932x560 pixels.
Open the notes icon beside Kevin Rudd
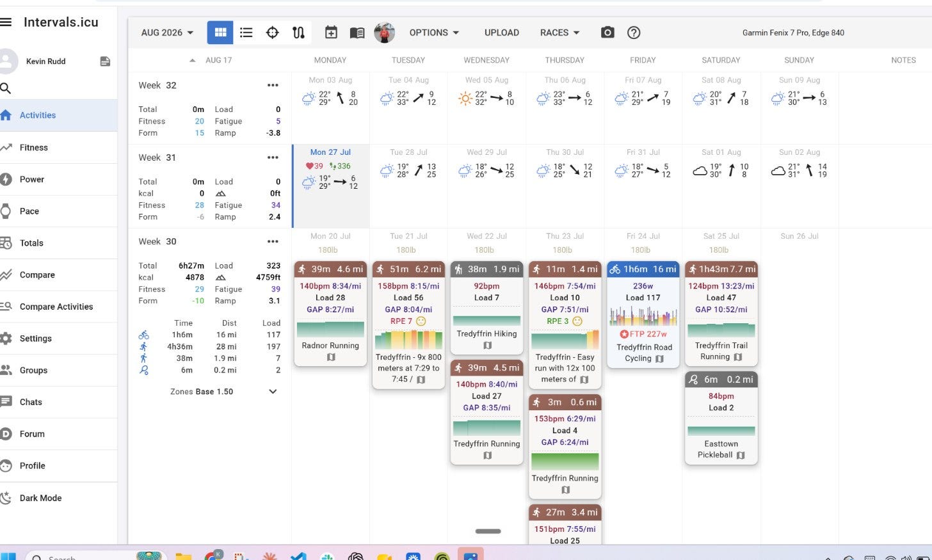click(x=105, y=61)
